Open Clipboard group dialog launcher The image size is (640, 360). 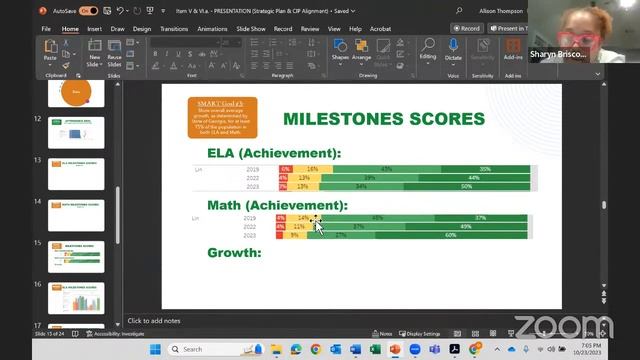pos(78,76)
